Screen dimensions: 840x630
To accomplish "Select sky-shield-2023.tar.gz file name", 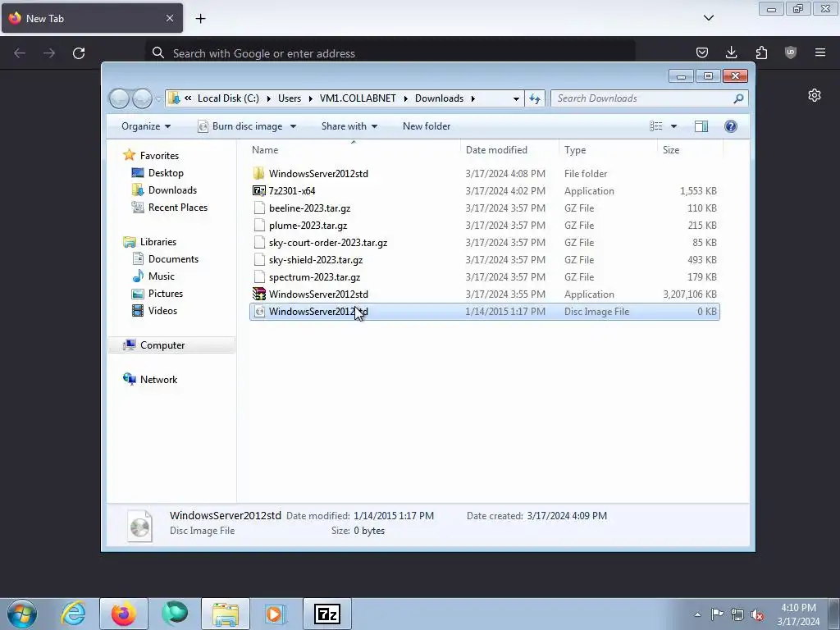I will (316, 260).
